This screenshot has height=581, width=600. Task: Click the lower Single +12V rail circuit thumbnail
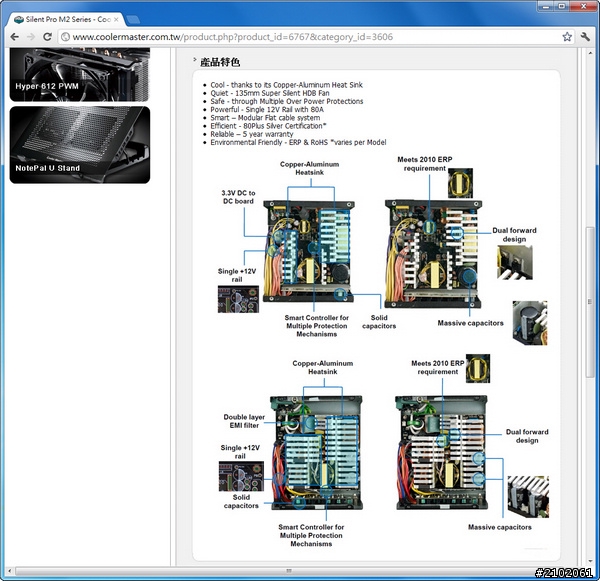(241, 476)
